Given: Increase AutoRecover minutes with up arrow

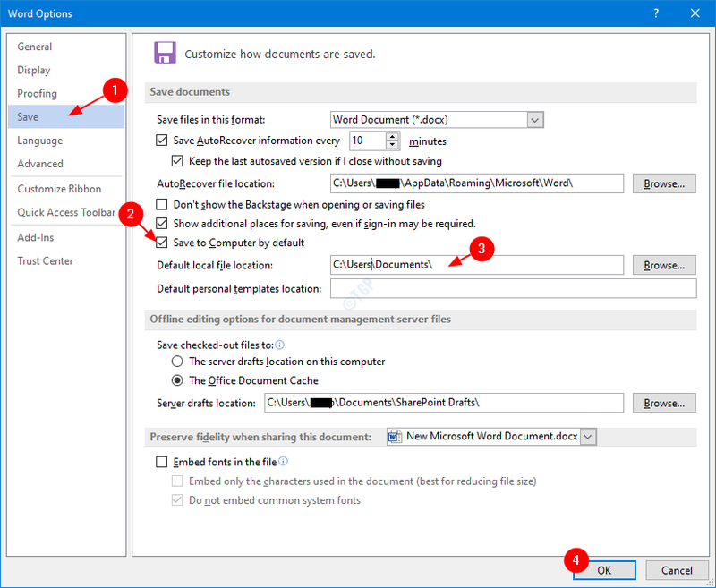Looking at the screenshot, I should point(392,137).
